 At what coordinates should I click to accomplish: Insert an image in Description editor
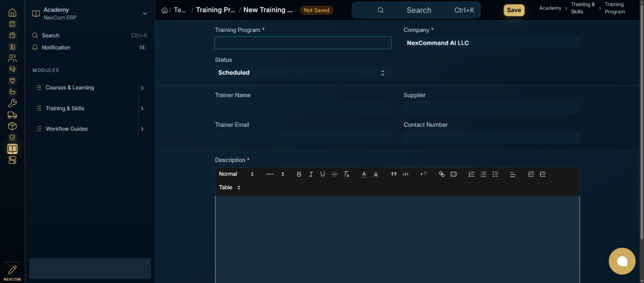pos(453,174)
